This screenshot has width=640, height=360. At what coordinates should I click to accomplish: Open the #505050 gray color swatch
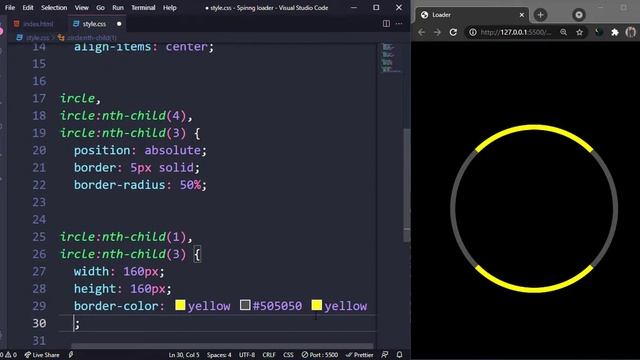pyautogui.click(x=245, y=305)
